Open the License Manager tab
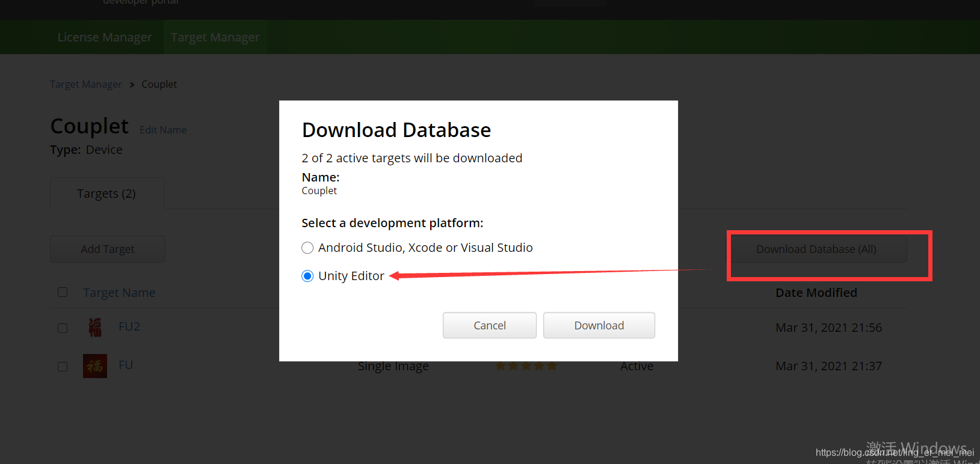The width and height of the screenshot is (980, 464). (105, 37)
